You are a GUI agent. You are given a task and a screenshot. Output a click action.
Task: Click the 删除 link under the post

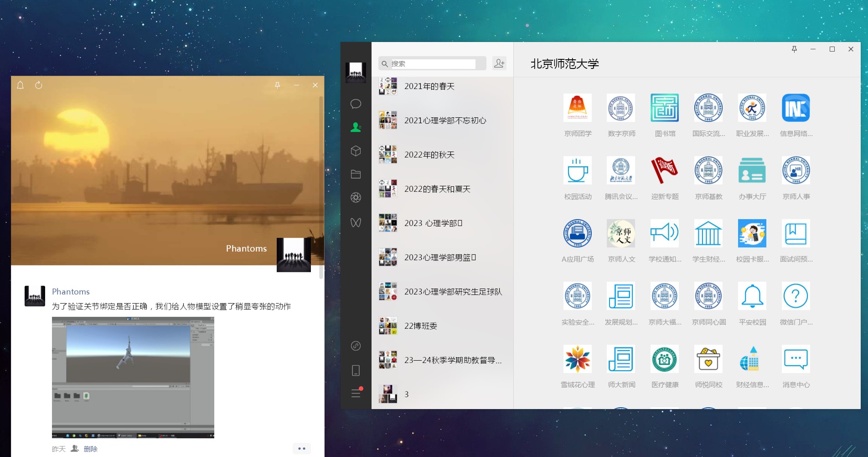point(90,449)
